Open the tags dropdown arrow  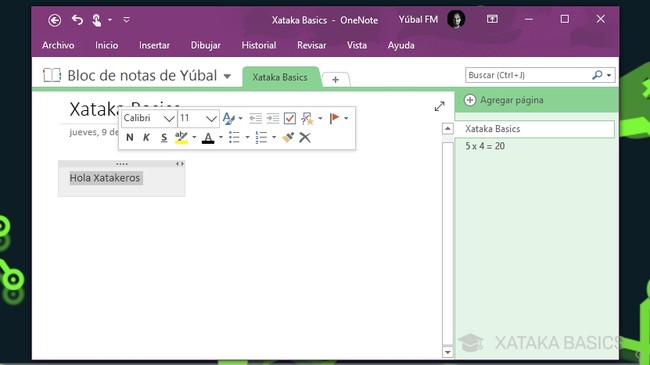(320, 119)
